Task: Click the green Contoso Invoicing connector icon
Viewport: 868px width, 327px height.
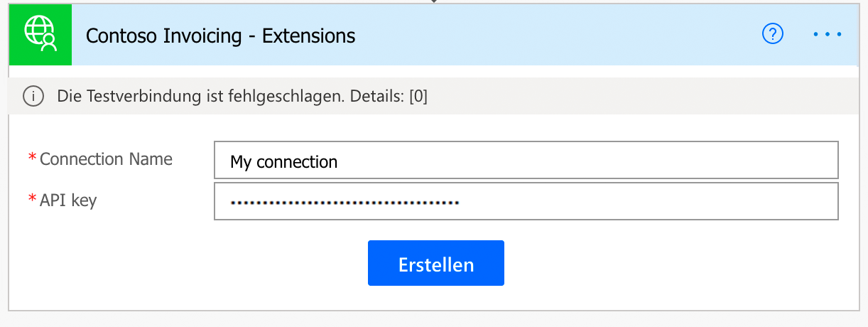Action: click(x=40, y=35)
